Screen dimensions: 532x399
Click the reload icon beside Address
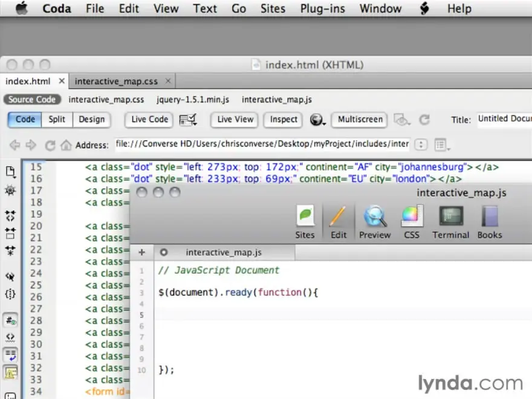pyautogui.click(x=50, y=145)
